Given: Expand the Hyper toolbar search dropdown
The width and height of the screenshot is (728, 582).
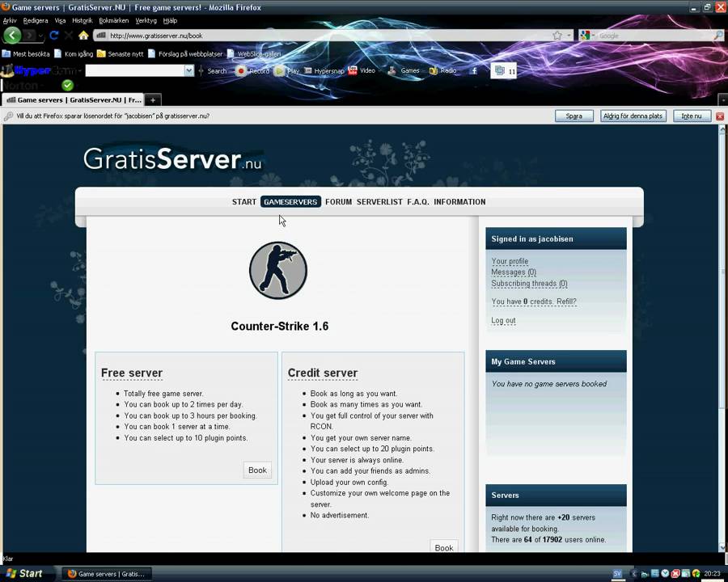Looking at the screenshot, I should [189, 70].
